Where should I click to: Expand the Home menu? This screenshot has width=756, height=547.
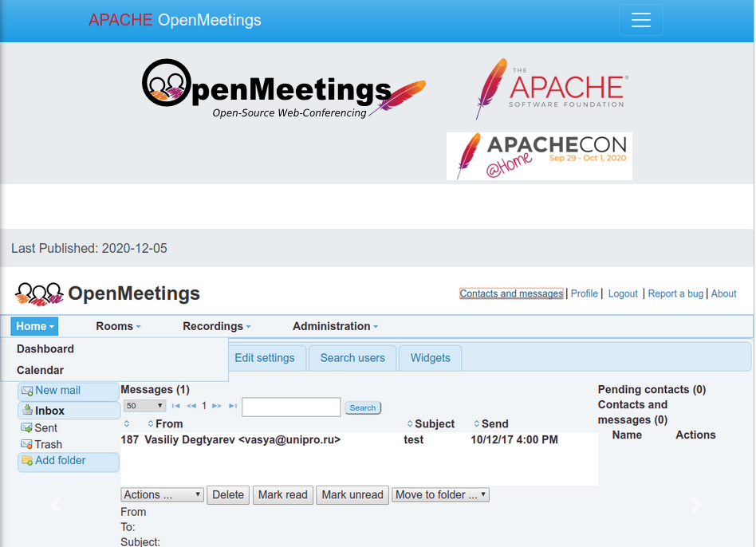35,326
